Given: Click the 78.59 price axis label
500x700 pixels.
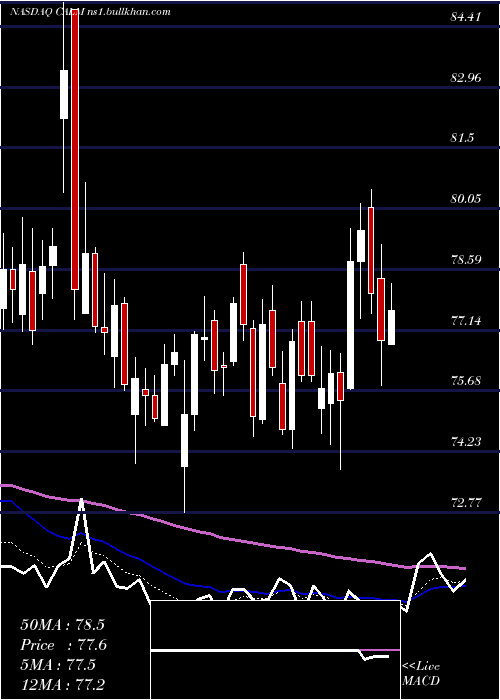Looking at the screenshot, I should 466,259.
